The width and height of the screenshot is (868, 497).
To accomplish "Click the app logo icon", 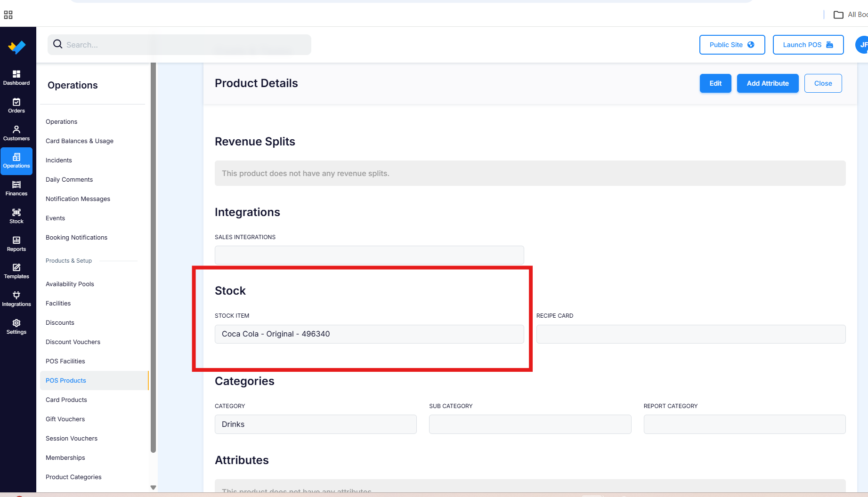I will 17,47.
